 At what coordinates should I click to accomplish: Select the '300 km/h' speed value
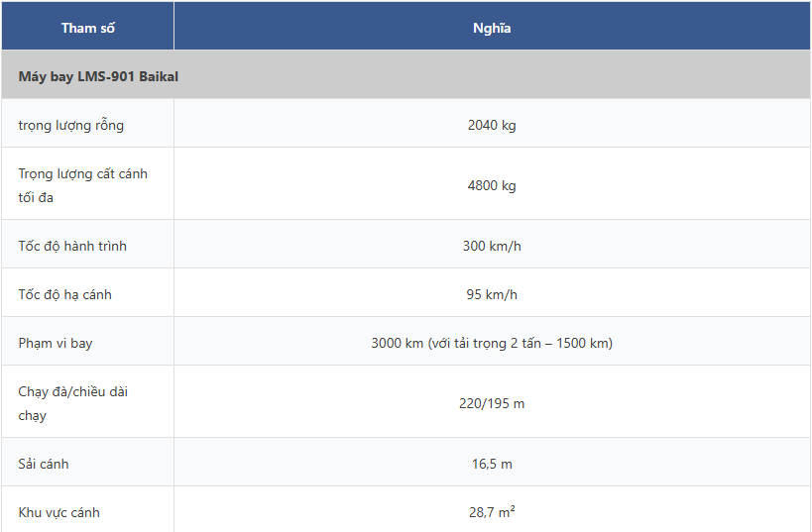click(x=492, y=246)
